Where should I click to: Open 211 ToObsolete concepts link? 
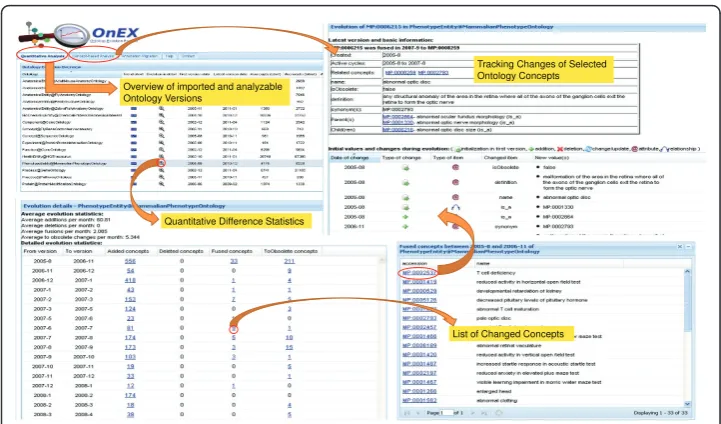[289, 261]
